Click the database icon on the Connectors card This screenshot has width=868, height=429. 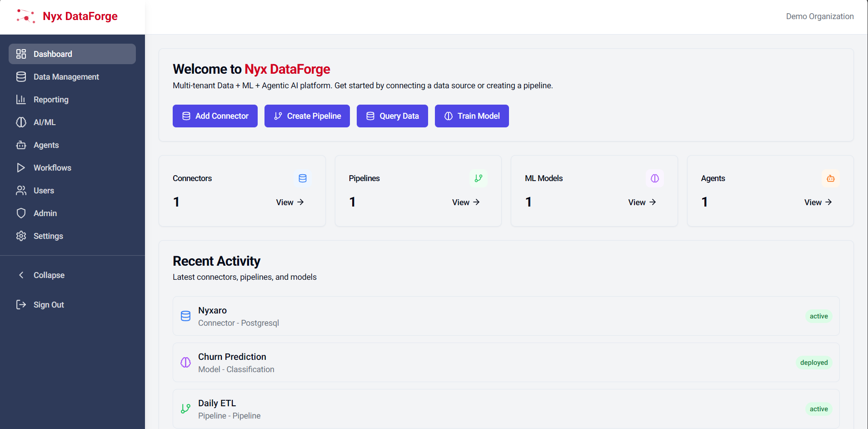(302, 178)
